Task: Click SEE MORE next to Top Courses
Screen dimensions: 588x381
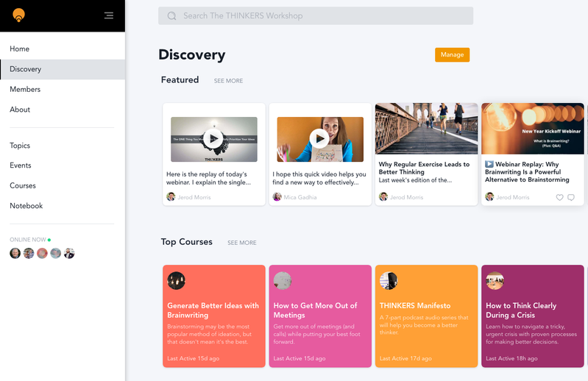Action: tap(242, 243)
